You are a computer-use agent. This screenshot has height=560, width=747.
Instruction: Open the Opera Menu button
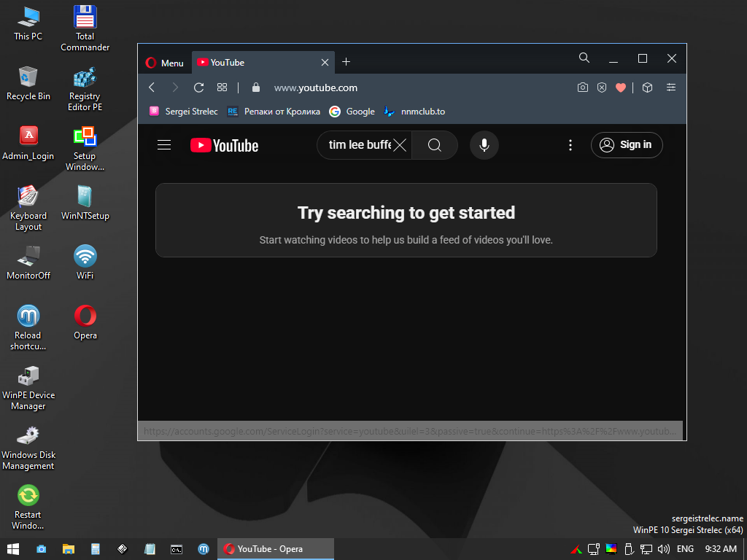(x=165, y=63)
